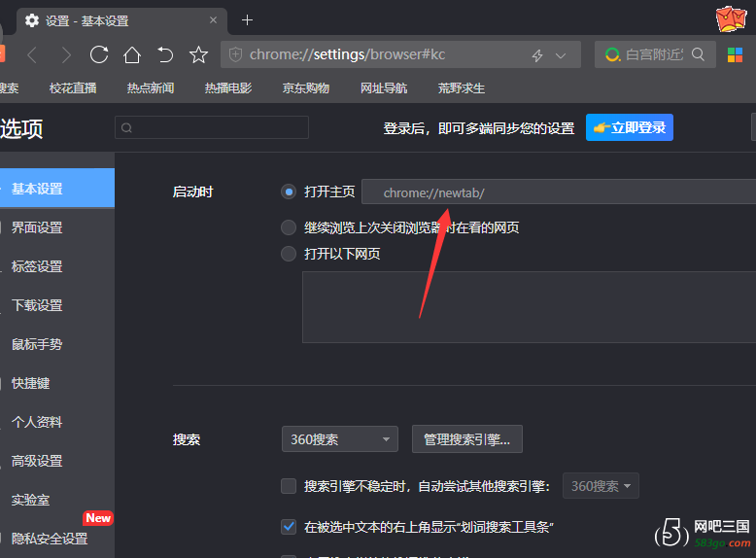756x558 pixels.
Task: Open a new tab with the plus icon
Action: click(247, 20)
